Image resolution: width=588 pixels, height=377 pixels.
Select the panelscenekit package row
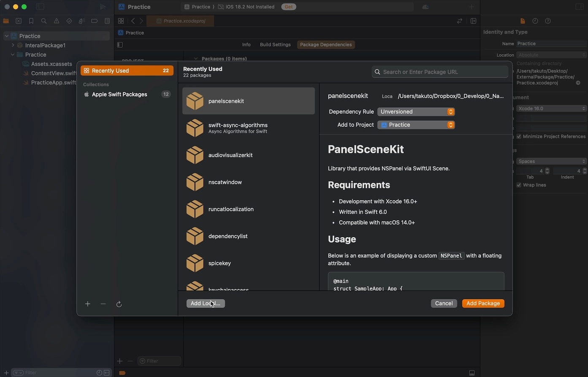[249, 101]
